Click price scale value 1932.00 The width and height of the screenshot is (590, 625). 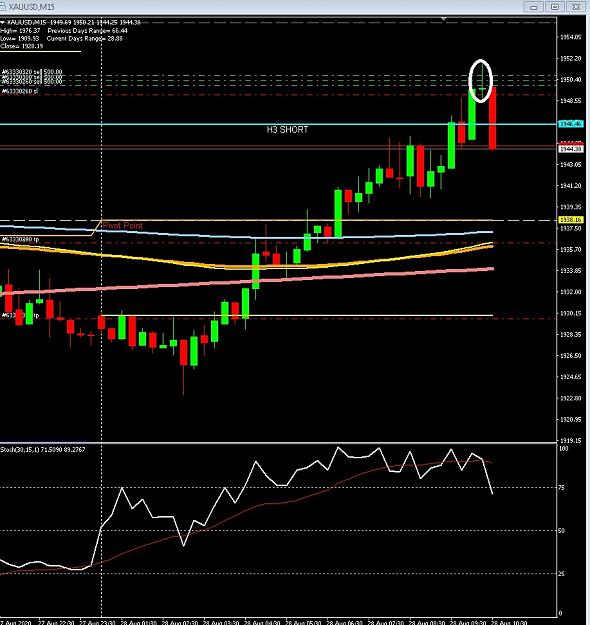[x=570, y=292]
